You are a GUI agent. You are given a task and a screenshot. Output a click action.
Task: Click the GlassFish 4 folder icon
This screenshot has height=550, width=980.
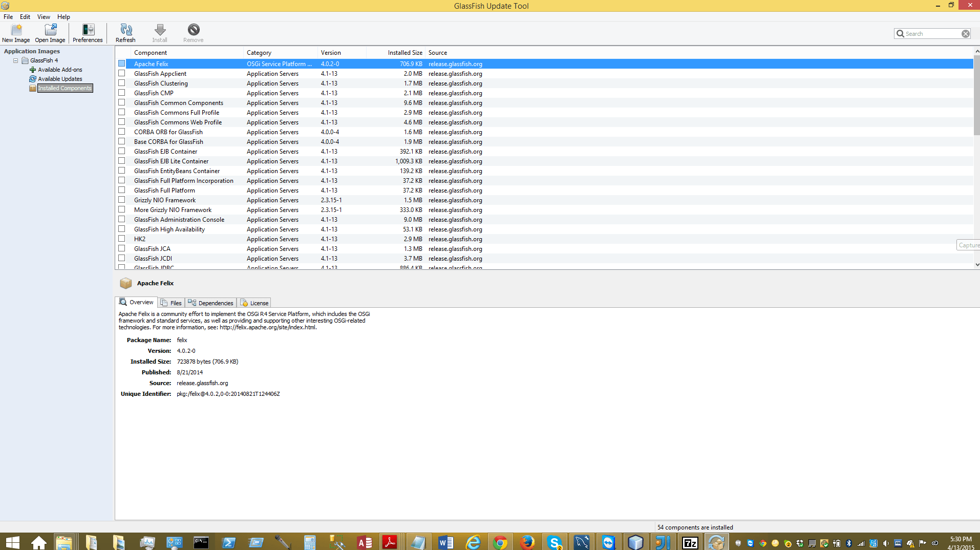[25, 60]
